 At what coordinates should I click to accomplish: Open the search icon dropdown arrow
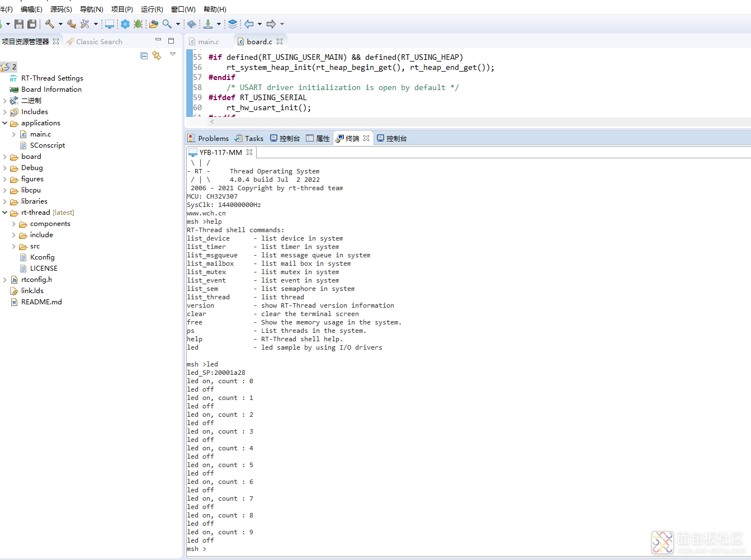tap(178, 24)
